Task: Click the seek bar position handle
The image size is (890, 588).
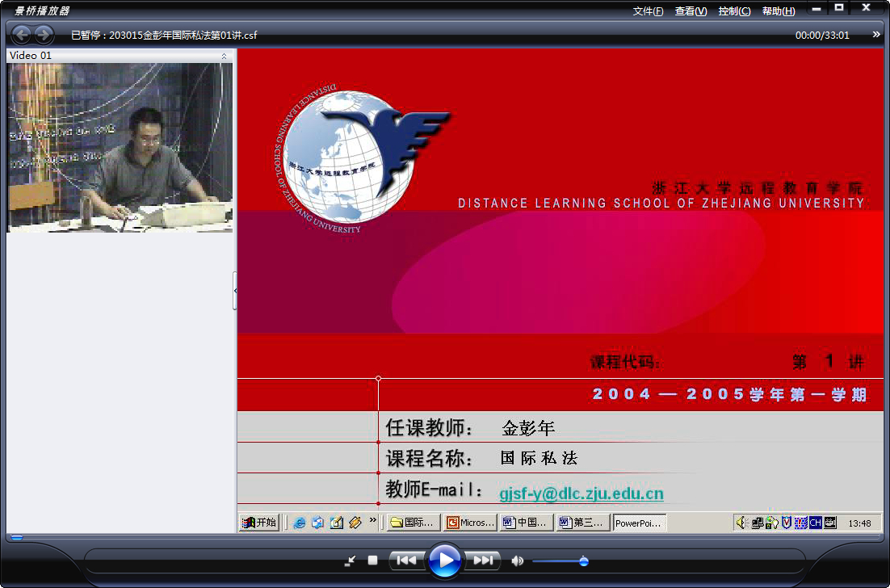Action: 17,537
